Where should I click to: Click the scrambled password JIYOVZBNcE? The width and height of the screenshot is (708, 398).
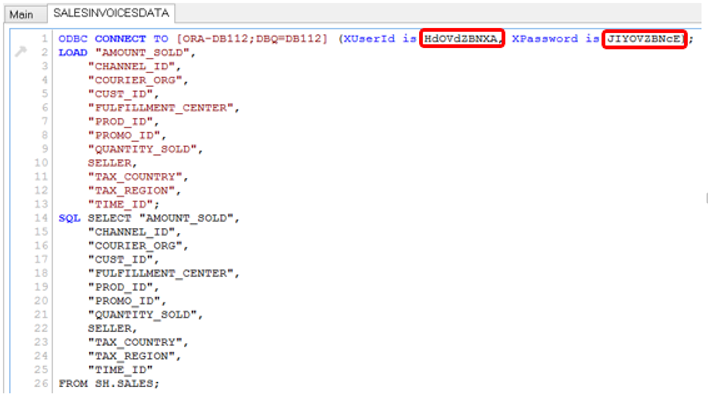[643, 39]
